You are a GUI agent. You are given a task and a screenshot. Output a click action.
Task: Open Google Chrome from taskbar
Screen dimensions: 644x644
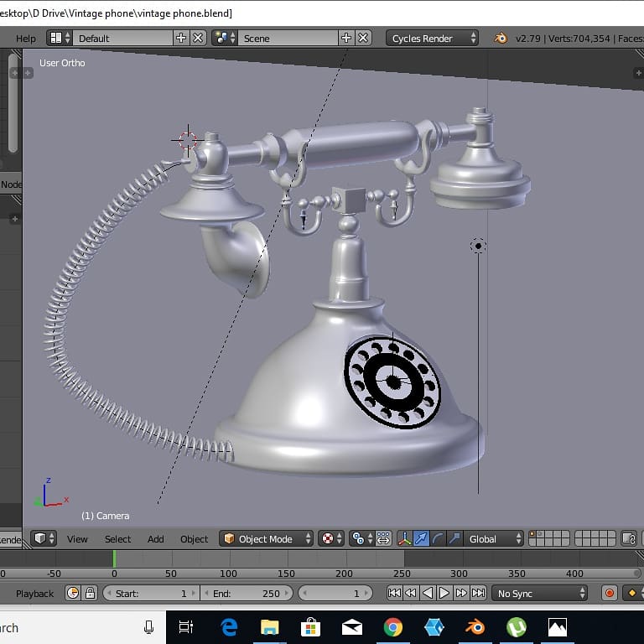coord(393,627)
